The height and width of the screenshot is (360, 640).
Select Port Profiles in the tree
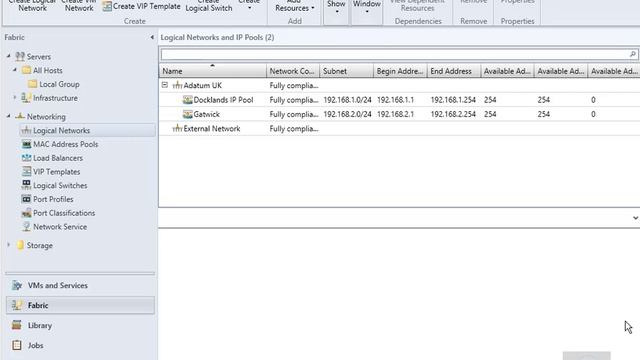pyautogui.click(x=53, y=199)
